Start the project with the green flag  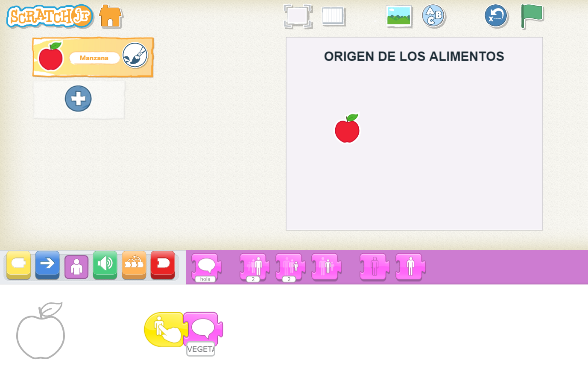coord(532,16)
